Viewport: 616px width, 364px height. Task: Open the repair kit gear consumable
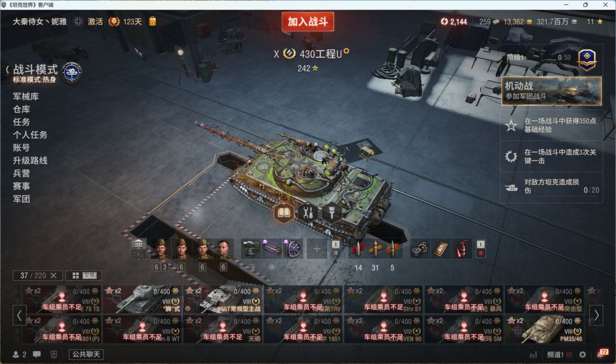point(419,249)
